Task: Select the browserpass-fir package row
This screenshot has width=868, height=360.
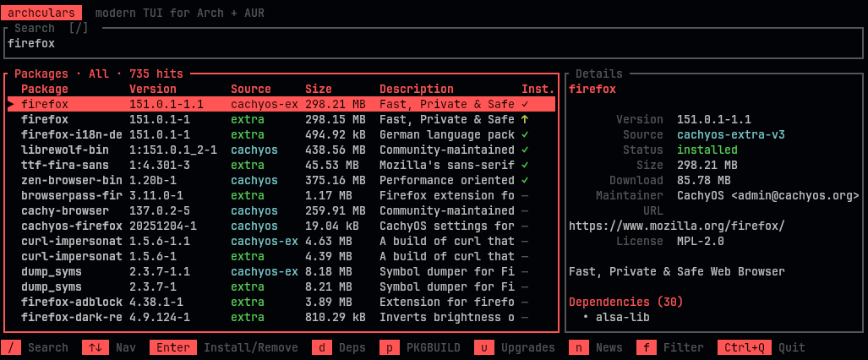Action: point(281,195)
